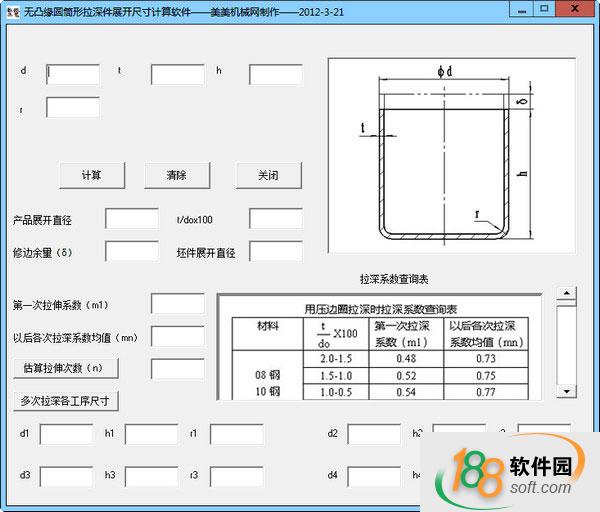Click the h3 input field

pos(152,477)
